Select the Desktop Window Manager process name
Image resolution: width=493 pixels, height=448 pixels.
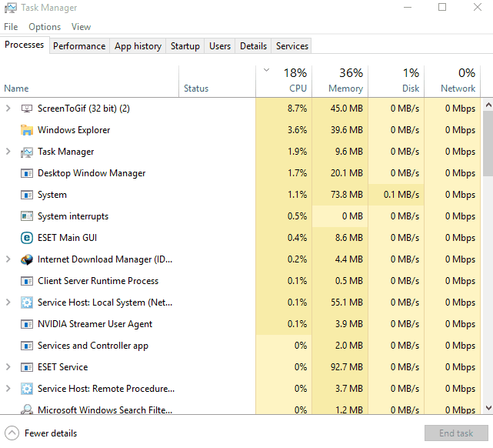click(x=92, y=173)
